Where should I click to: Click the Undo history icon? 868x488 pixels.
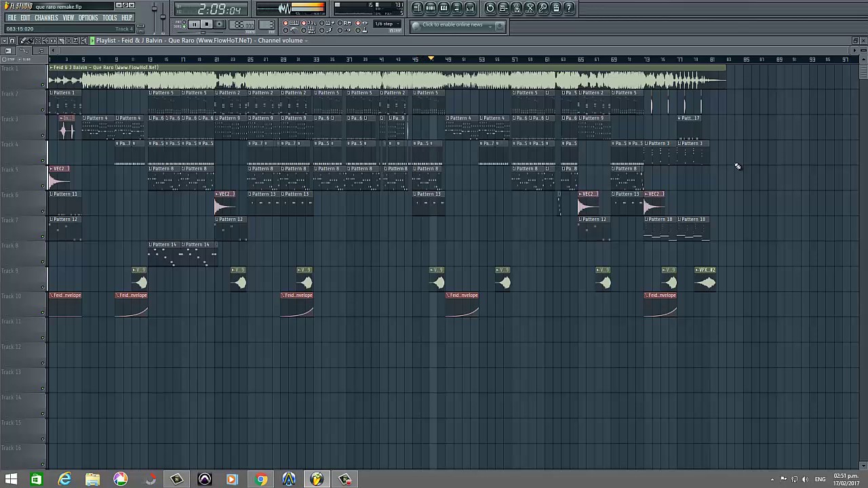(x=490, y=8)
